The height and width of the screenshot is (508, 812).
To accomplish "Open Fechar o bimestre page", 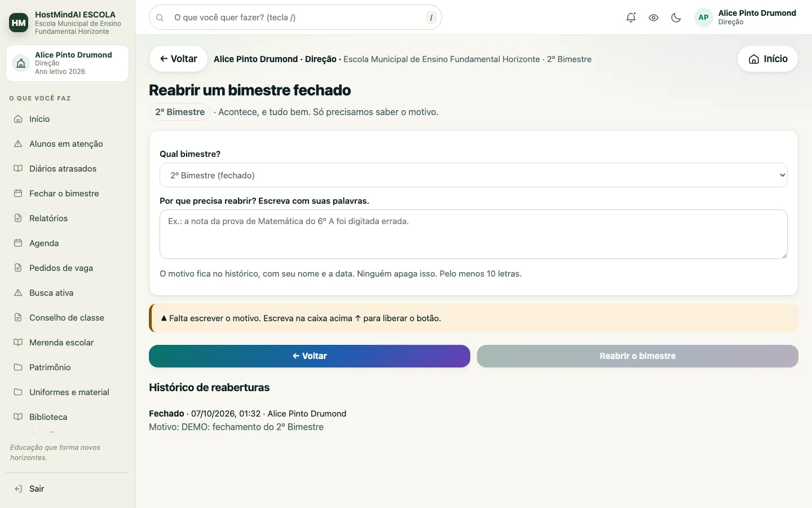I will point(68,194).
